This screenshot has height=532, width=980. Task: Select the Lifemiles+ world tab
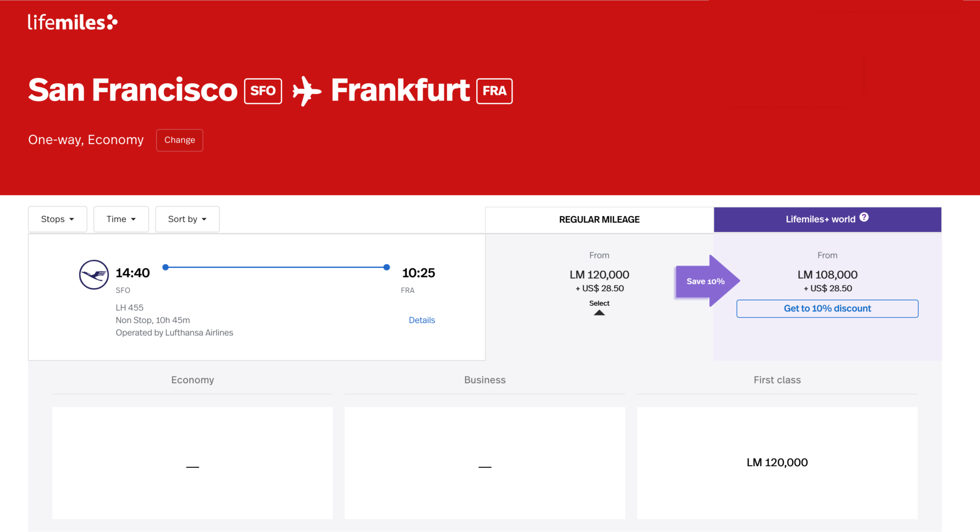coord(827,220)
